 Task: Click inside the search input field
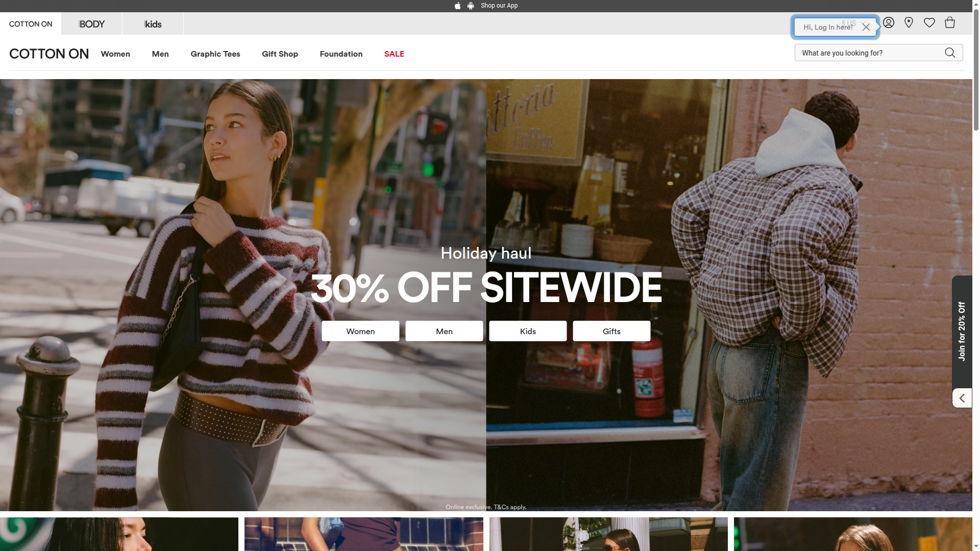tap(868, 53)
